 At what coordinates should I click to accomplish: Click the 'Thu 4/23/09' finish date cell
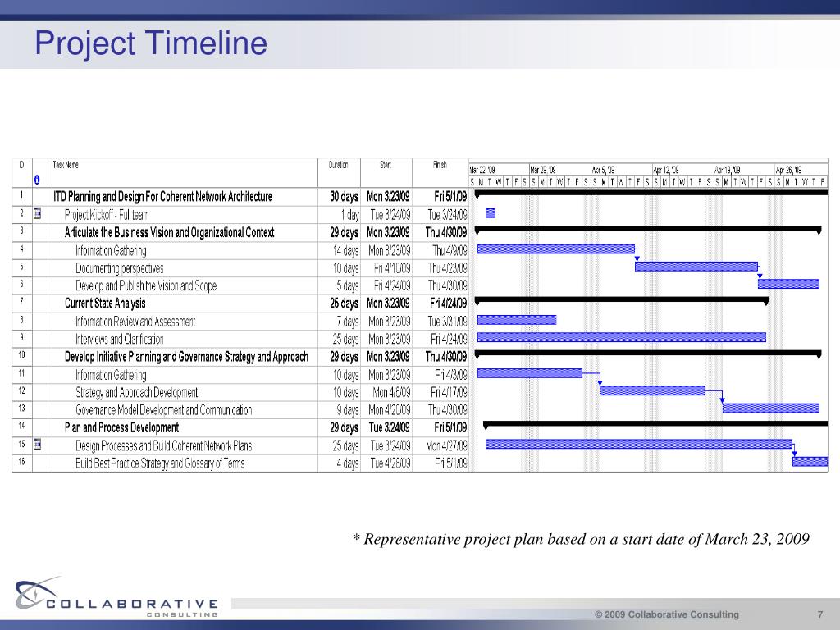coord(448,268)
